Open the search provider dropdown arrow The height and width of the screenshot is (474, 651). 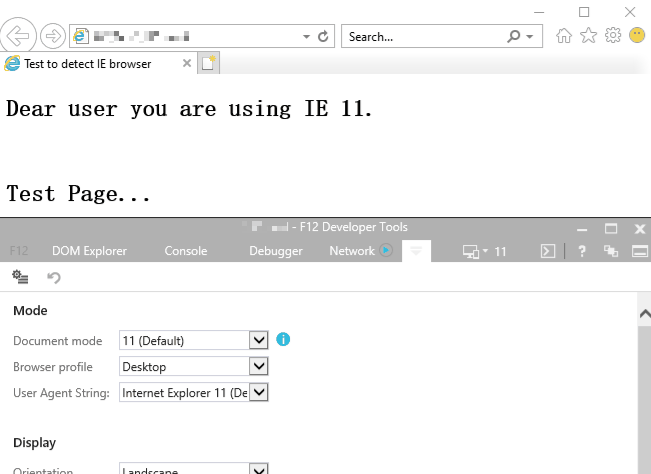click(x=530, y=37)
